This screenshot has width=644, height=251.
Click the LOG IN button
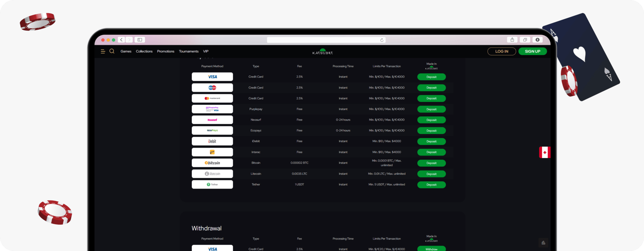click(x=502, y=51)
